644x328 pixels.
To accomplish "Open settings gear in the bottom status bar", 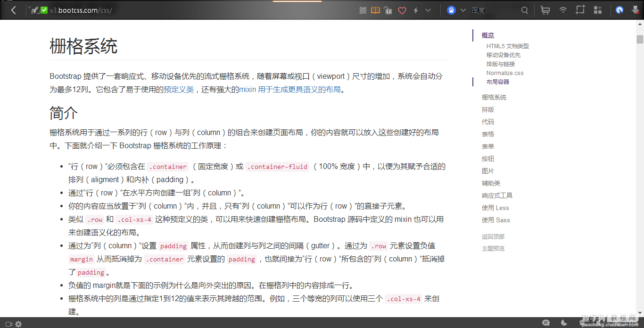I will [x=18, y=324].
